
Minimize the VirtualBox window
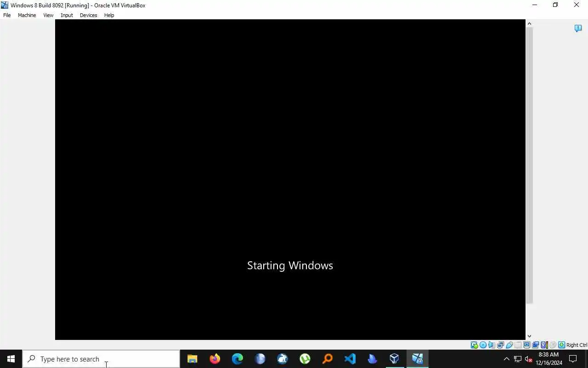(x=534, y=5)
